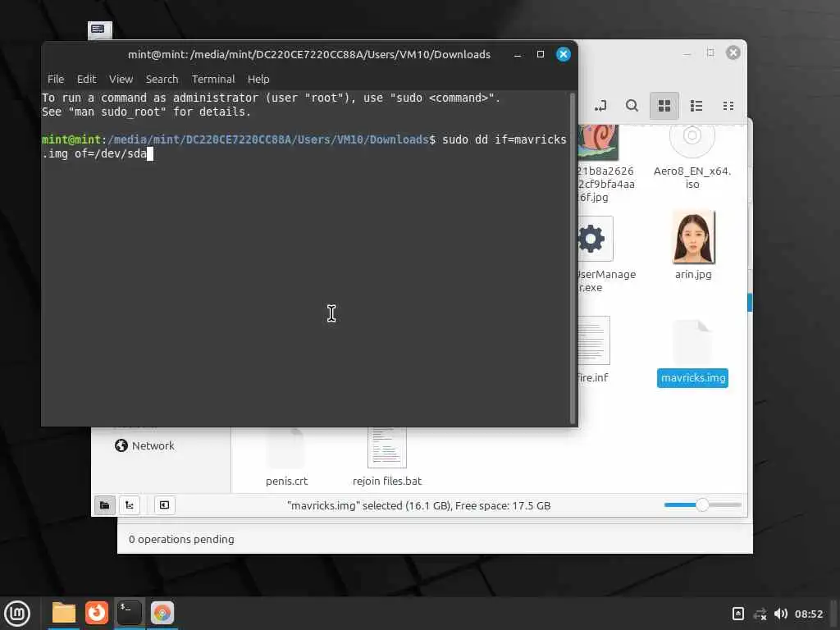
Task: Show places in the sidebar button
Action: [x=105, y=505]
